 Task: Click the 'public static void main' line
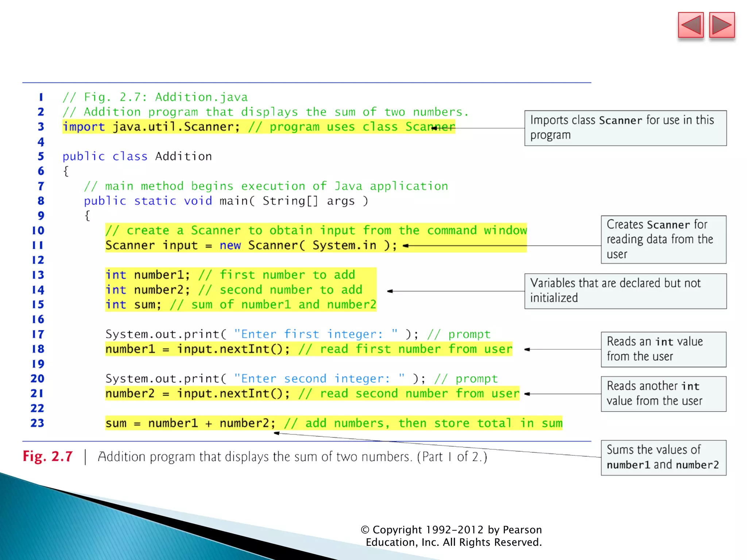point(226,201)
